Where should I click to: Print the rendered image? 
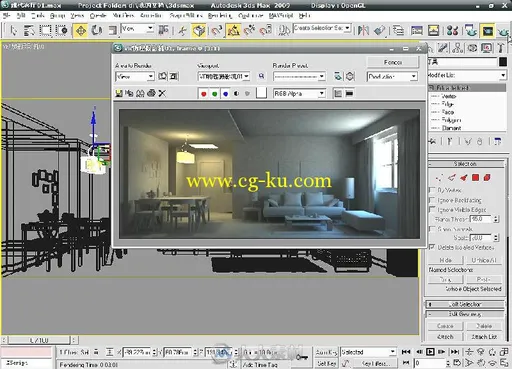coord(151,93)
